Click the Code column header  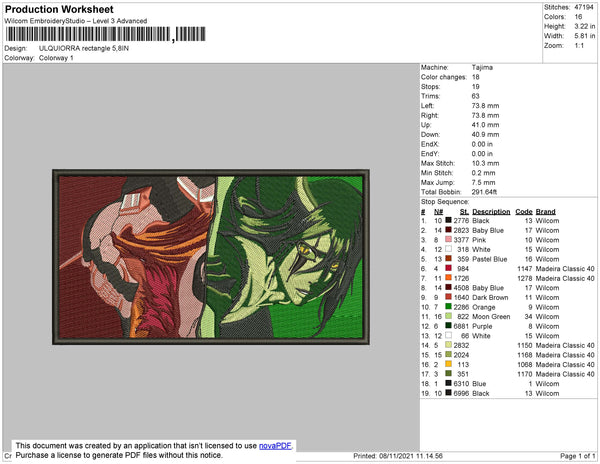(x=524, y=212)
